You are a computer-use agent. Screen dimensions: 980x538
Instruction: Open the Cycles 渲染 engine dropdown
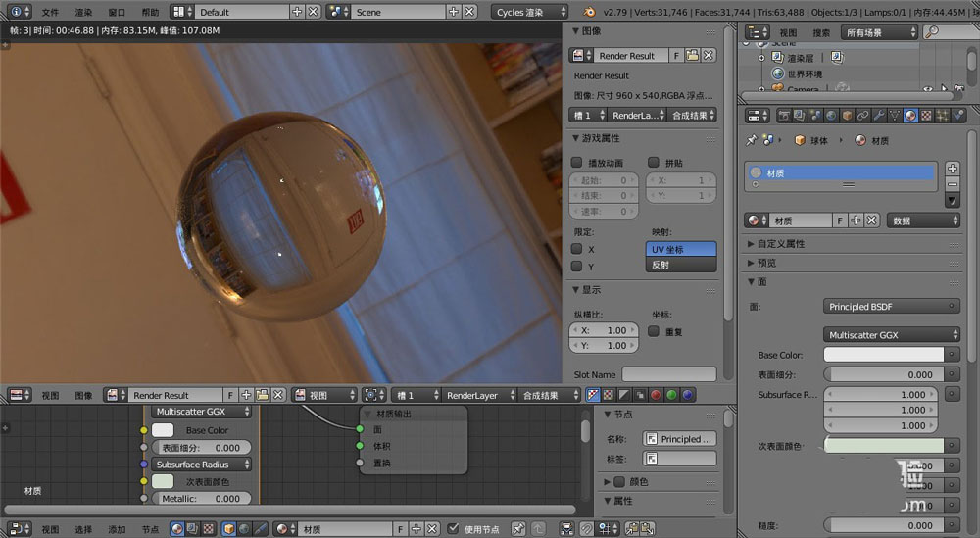pyautogui.click(x=529, y=12)
